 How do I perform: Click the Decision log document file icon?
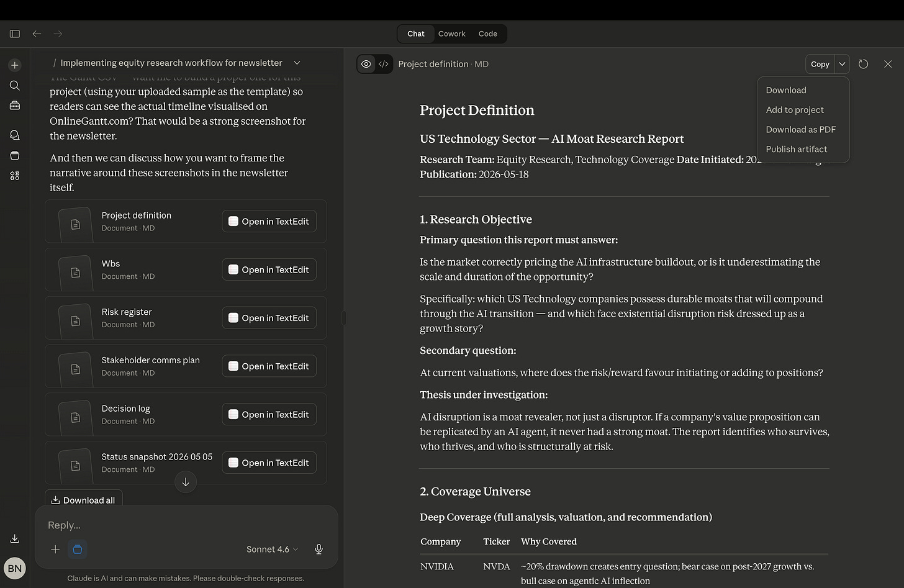coord(75,417)
